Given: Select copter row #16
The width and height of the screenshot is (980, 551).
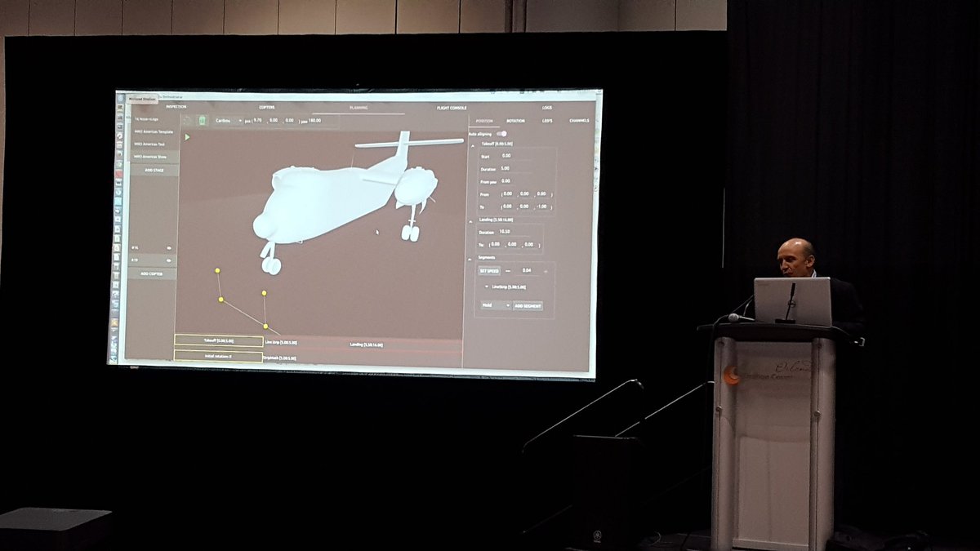Looking at the screenshot, I should 152,248.
